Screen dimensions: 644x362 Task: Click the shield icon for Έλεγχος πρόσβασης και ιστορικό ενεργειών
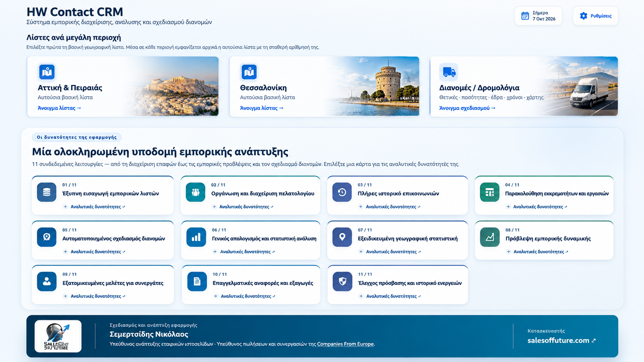[342, 282]
